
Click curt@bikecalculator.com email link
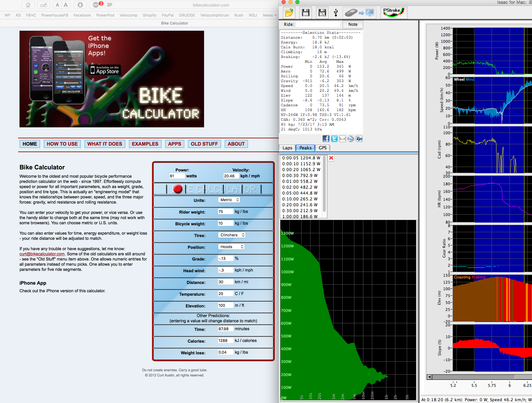click(42, 254)
